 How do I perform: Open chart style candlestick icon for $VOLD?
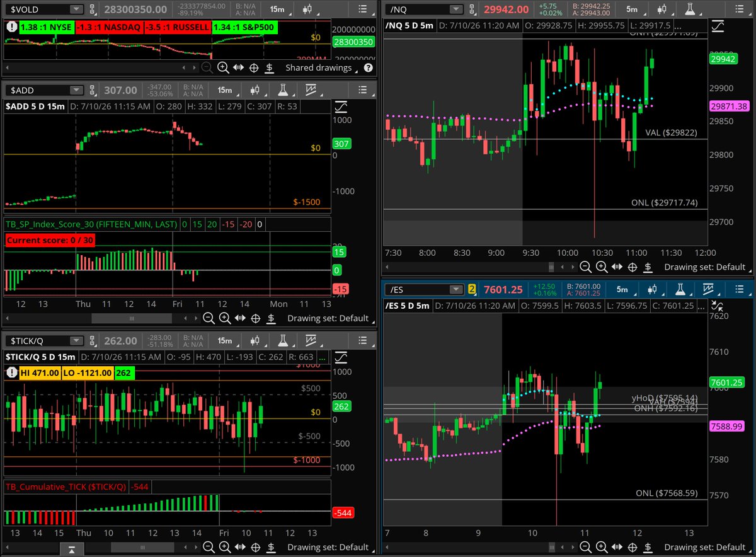click(307, 9)
